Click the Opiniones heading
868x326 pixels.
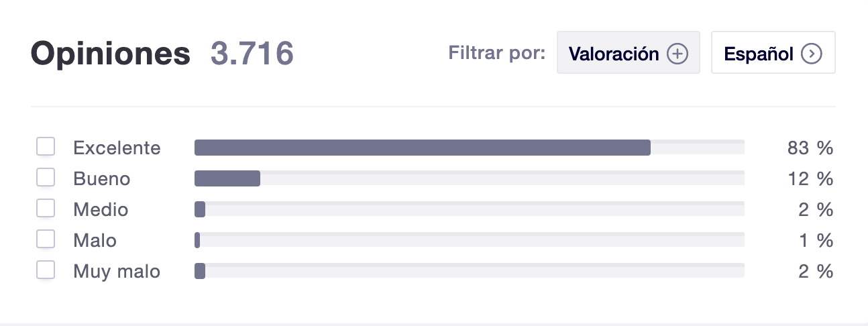tap(111, 54)
